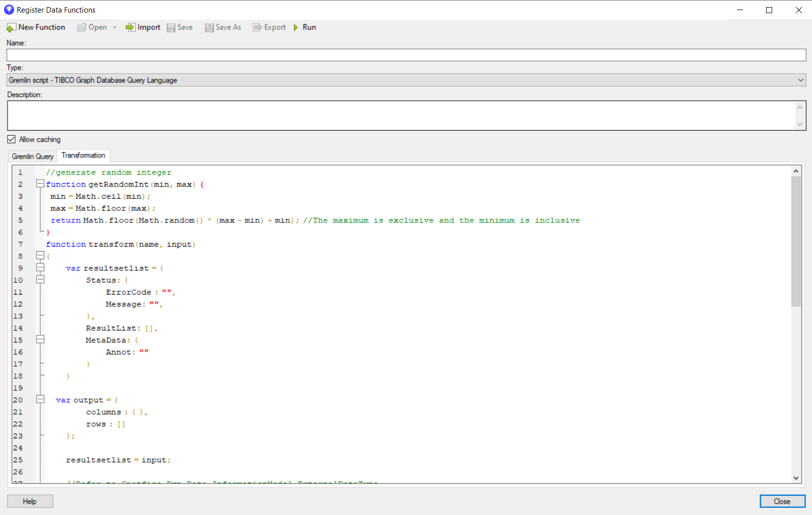Click the Save As icon

[x=209, y=28]
